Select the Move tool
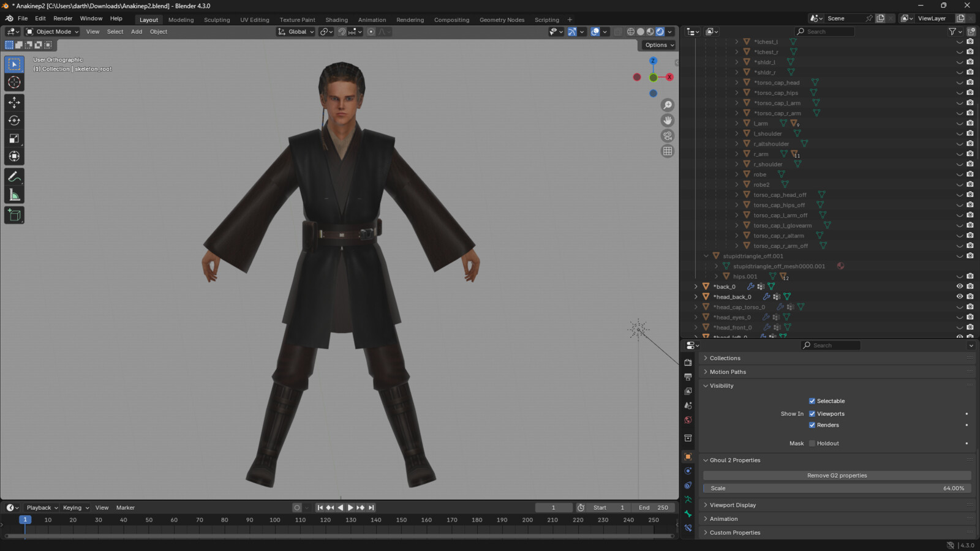 14,102
